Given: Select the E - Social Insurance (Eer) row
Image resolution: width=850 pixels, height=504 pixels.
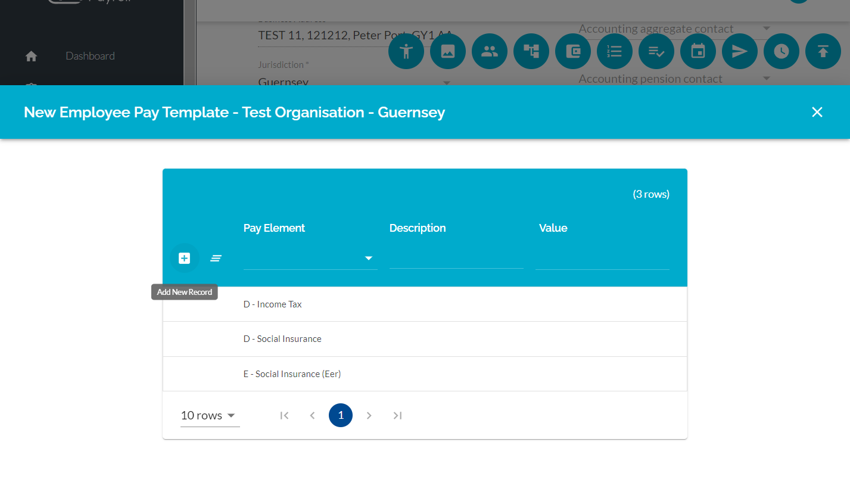Looking at the screenshot, I should click(425, 374).
